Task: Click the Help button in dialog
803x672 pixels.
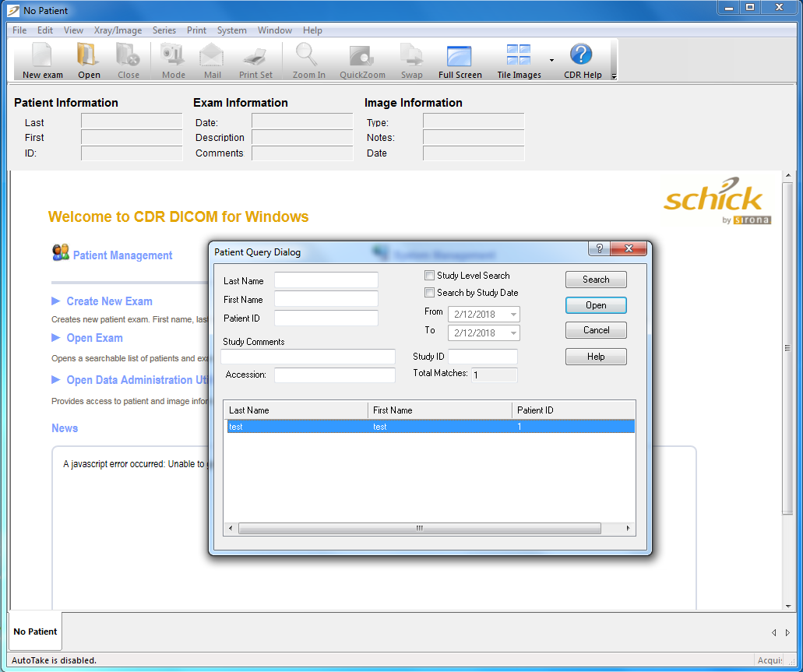Action: [x=596, y=357]
